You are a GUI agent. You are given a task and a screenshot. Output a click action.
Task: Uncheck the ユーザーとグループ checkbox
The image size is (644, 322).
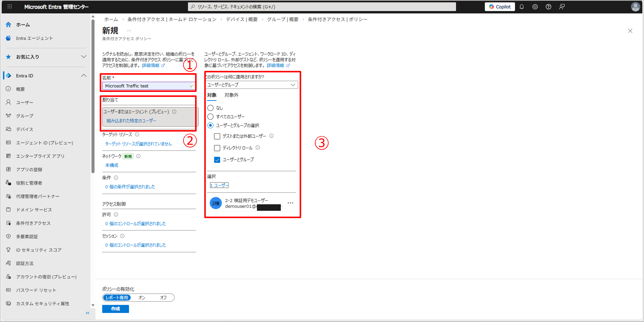[x=217, y=160]
